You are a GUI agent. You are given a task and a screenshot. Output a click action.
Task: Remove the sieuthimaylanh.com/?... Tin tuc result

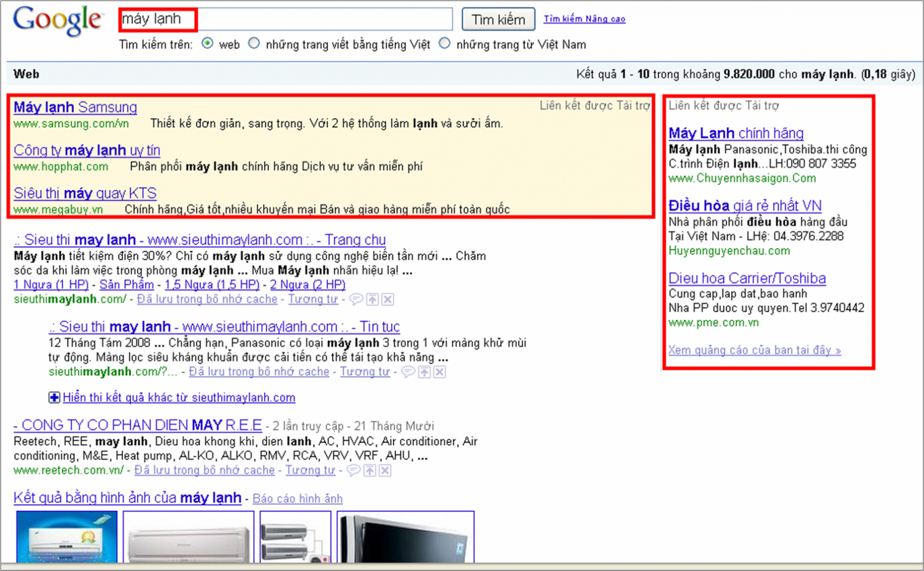[x=440, y=372]
